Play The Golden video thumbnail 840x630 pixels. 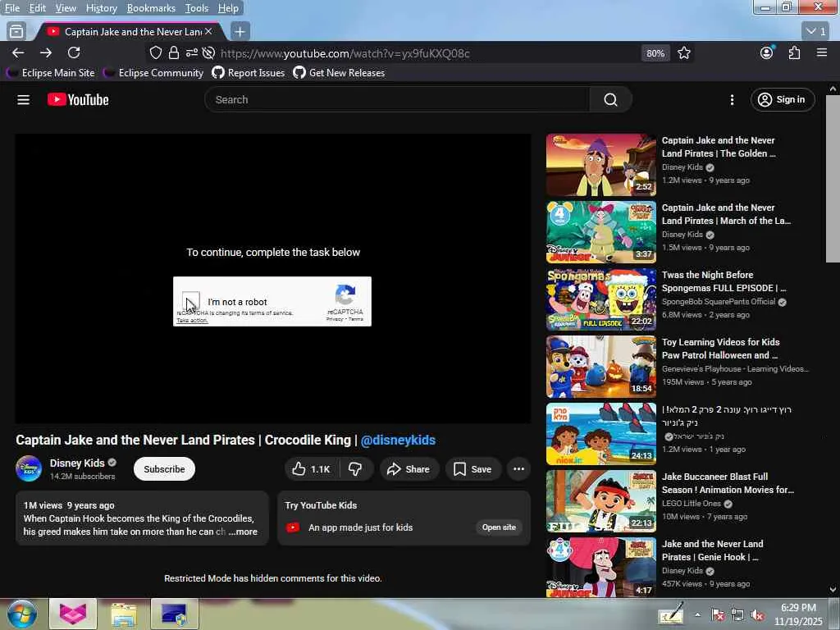pyautogui.click(x=601, y=165)
